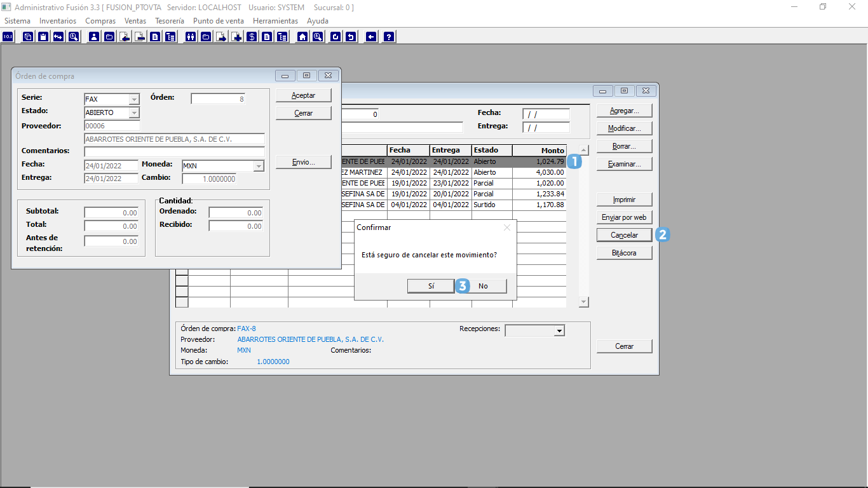Select the row with amount 1,020.00

pyautogui.click(x=453, y=183)
